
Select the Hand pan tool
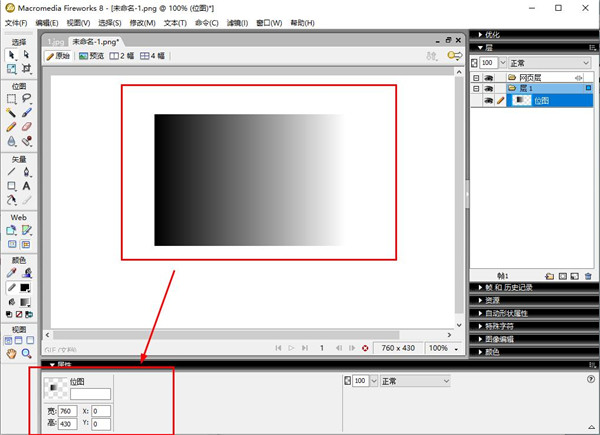(11, 353)
